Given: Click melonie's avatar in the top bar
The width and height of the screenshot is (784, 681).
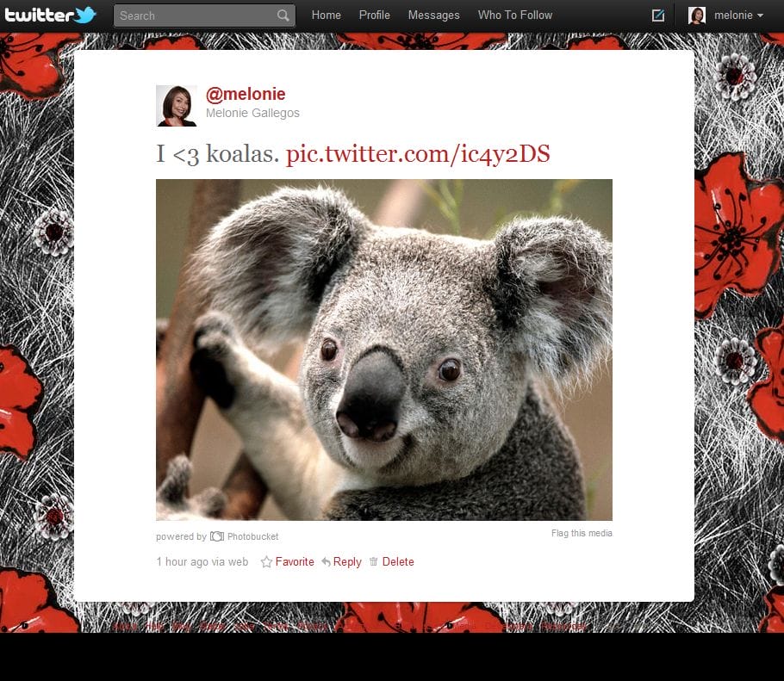Looking at the screenshot, I should [x=697, y=15].
